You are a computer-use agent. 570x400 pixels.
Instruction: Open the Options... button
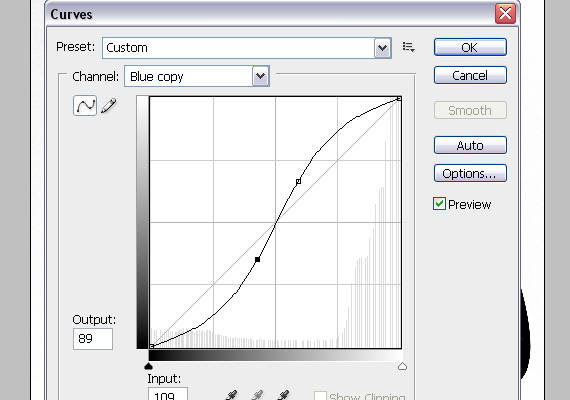click(x=470, y=173)
